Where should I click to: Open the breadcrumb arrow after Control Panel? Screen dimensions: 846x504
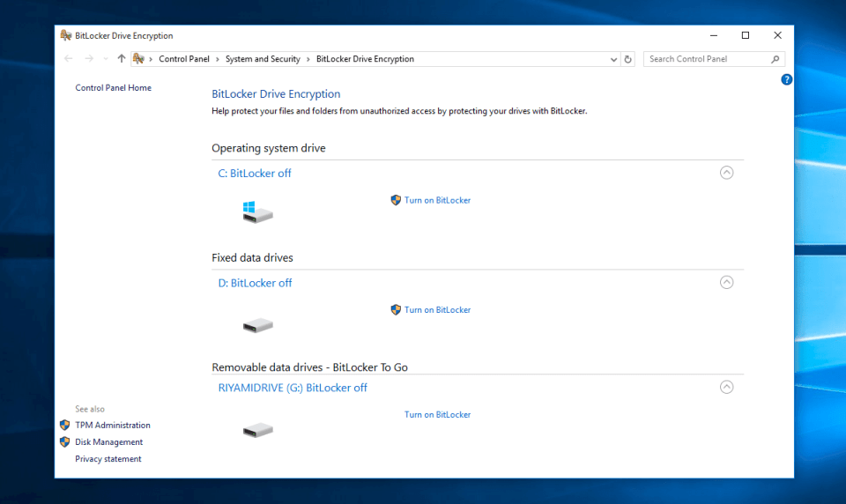218,59
